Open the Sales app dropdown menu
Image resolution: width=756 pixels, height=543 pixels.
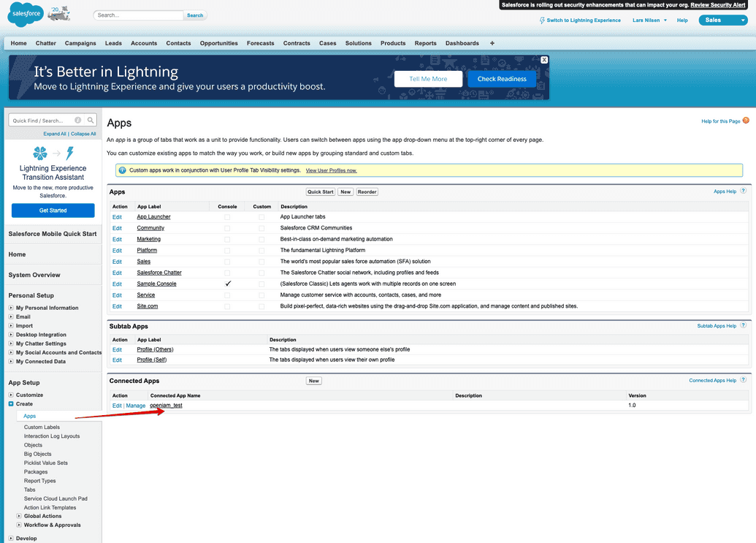coord(722,20)
